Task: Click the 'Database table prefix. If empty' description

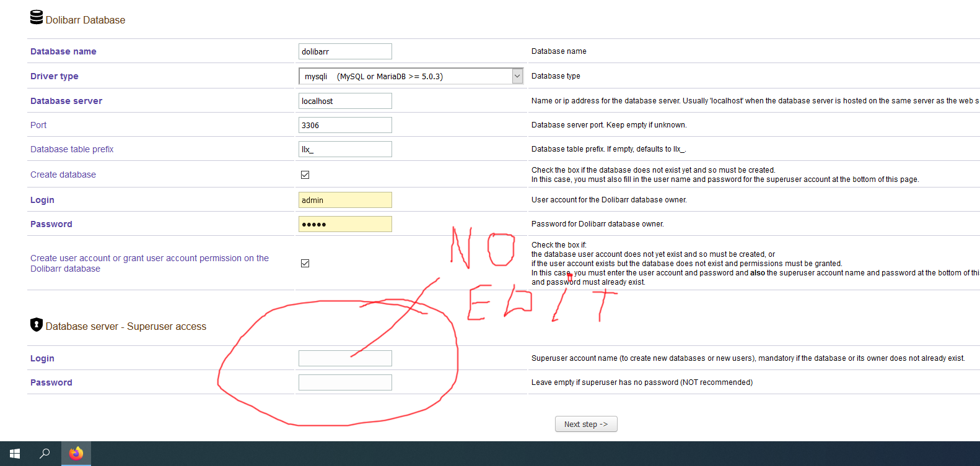Action: 608,149
